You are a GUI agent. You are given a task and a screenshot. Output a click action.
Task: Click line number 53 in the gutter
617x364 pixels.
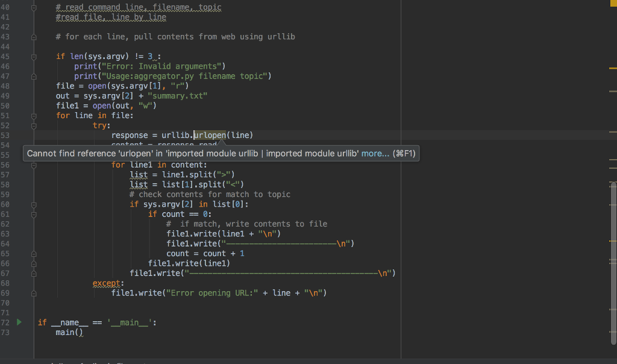[5, 136]
